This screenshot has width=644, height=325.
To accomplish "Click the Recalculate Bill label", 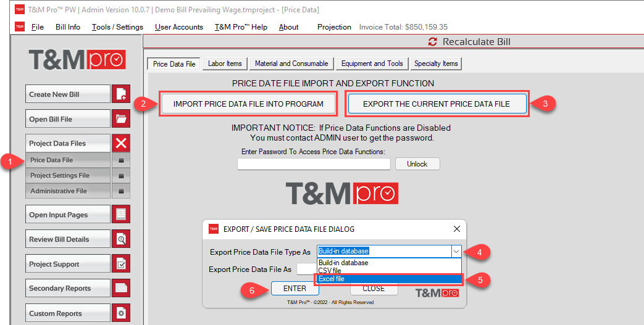I will 477,41.
